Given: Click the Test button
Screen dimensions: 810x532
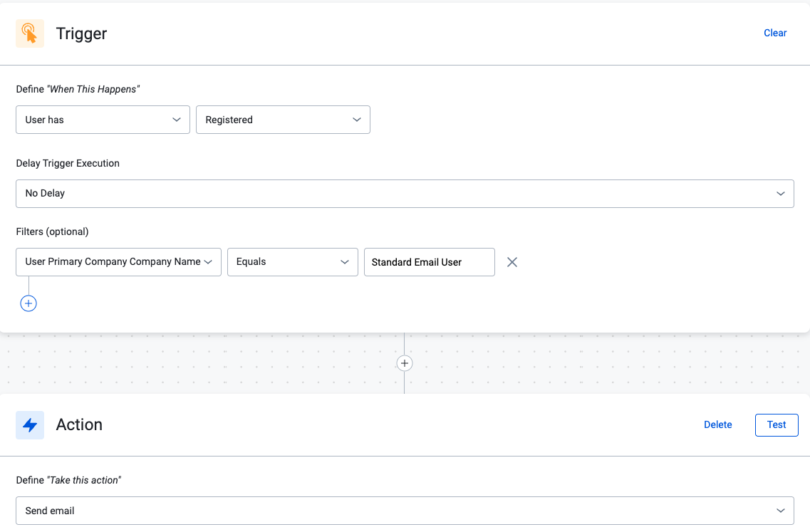Looking at the screenshot, I should pos(777,425).
